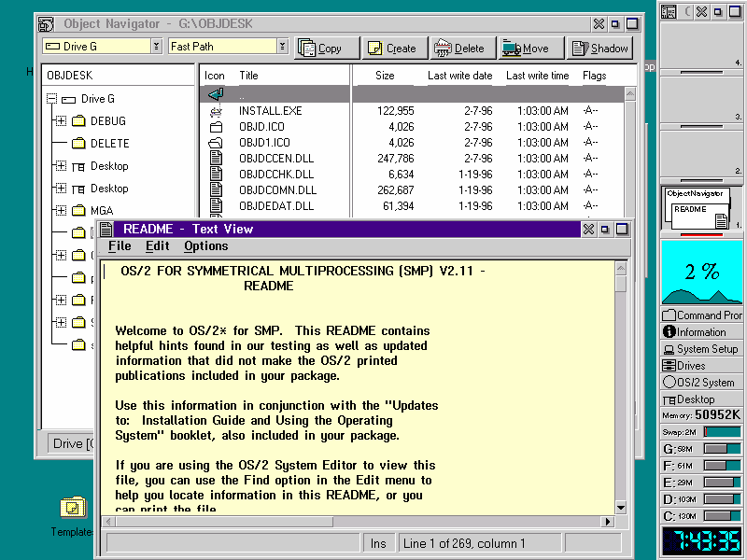Click the G: drive usage bar

pyautogui.click(x=722, y=449)
